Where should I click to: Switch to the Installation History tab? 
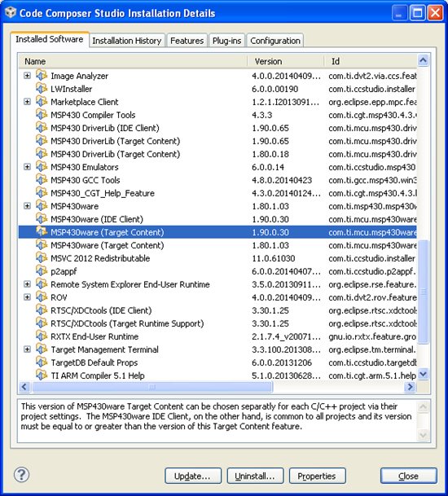coord(127,41)
